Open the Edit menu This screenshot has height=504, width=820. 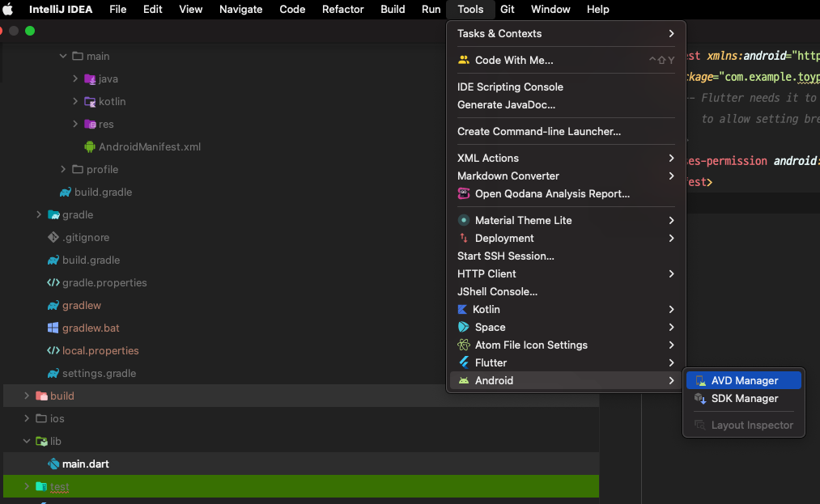(x=153, y=10)
